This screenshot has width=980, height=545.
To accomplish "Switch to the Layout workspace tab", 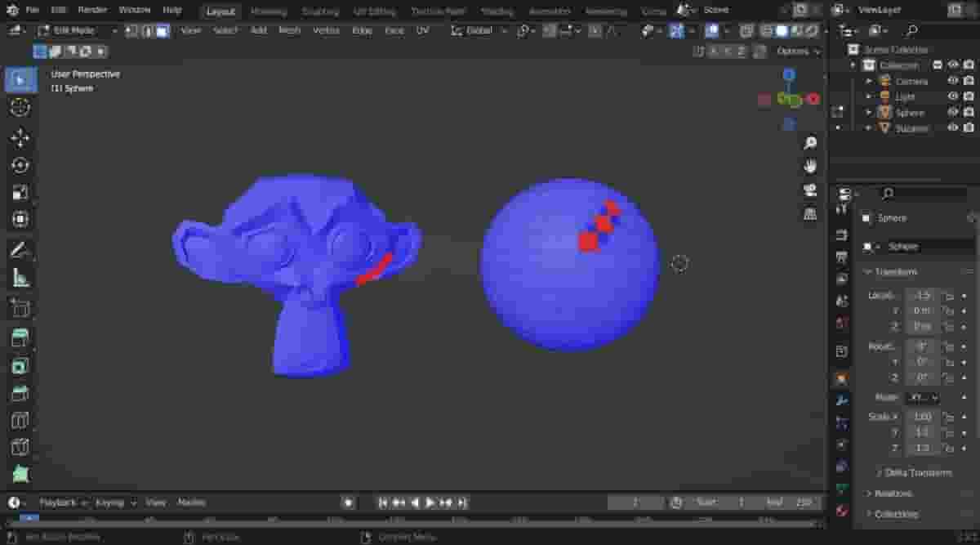I will click(220, 11).
